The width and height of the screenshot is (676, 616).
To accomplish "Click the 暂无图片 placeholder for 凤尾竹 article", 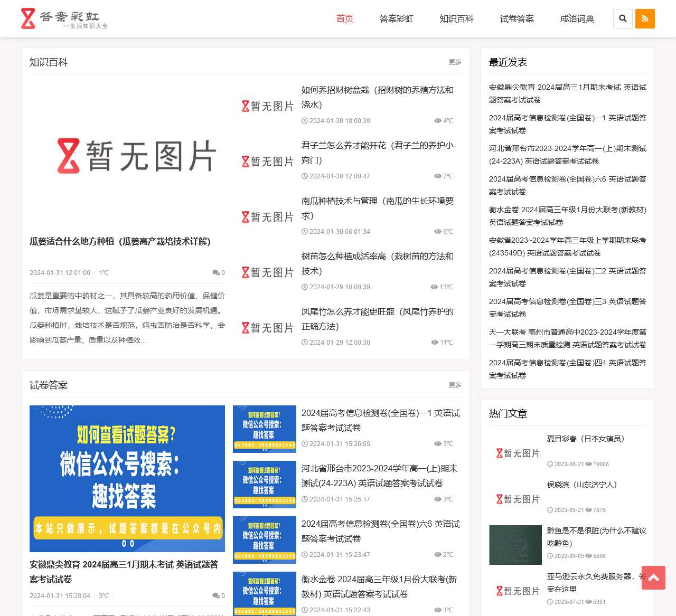I will pos(267,328).
